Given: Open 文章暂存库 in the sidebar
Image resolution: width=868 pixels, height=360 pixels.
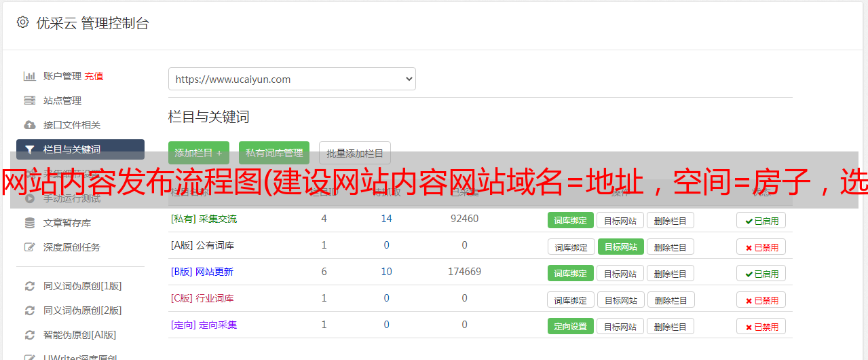Looking at the screenshot, I should tap(67, 223).
